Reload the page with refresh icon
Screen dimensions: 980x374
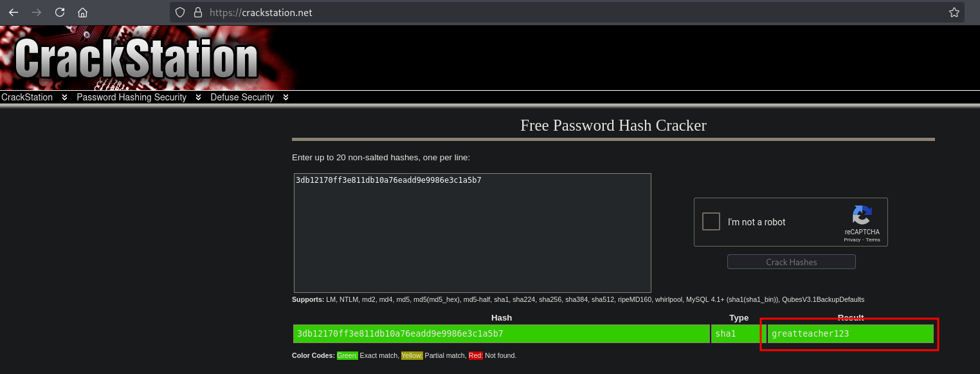point(60,12)
